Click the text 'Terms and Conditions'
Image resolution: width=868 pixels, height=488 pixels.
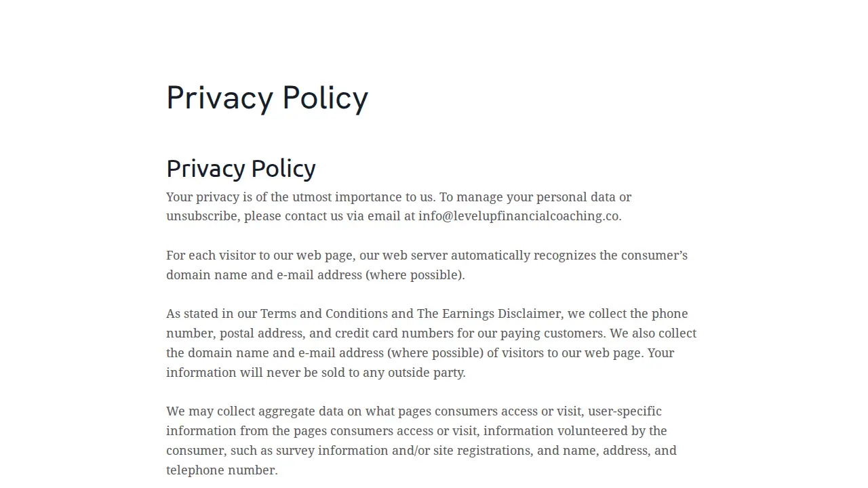pyautogui.click(x=324, y=314)
